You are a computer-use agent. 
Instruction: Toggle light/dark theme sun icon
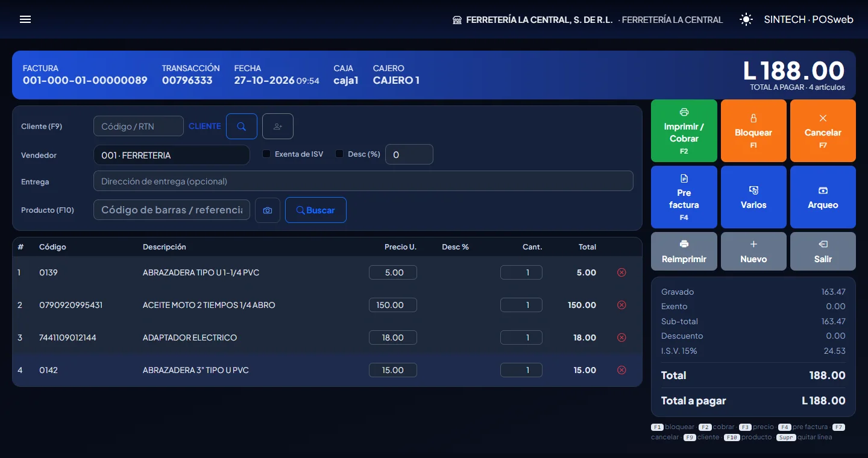pos(746,19)
